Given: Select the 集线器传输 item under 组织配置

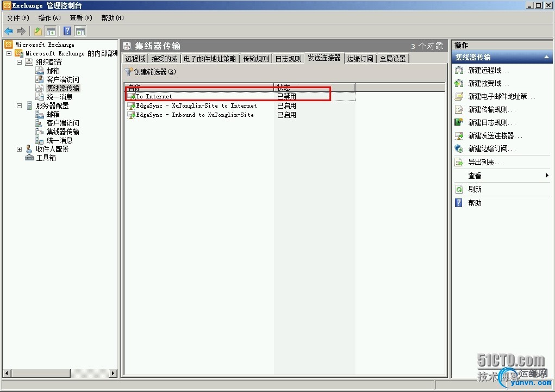Looking at the screenshot, I should 63,88.
